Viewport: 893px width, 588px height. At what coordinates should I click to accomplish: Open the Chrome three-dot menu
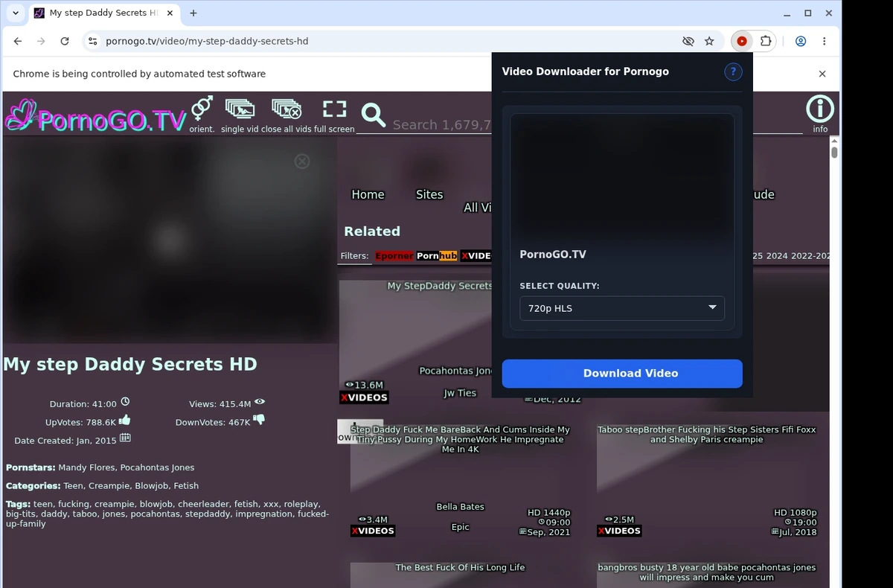[x=824, y=42]
